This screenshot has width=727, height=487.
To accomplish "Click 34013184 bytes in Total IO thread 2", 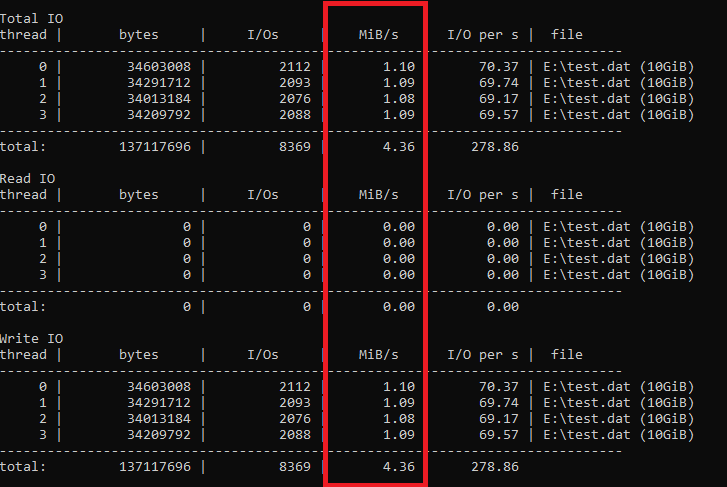I will [x=159, y=99].
